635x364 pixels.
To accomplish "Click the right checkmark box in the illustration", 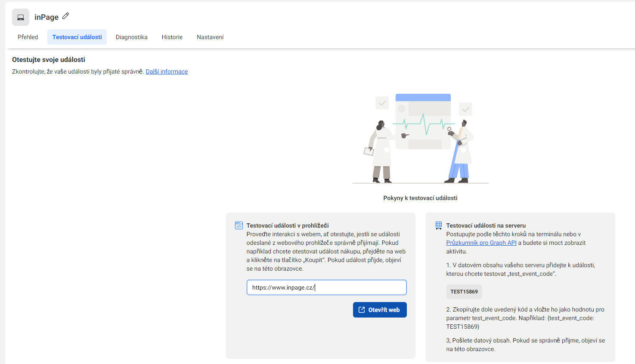I will 465,109.
